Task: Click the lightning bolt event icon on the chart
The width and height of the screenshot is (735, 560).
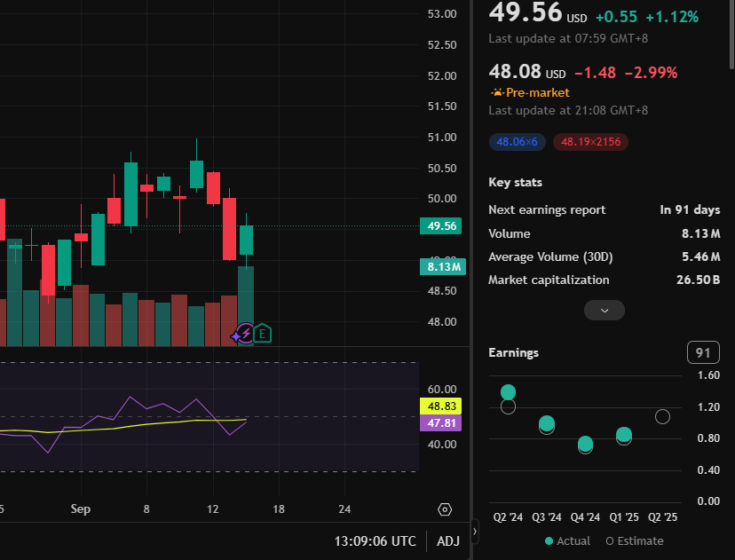Action: tap(246, 334)
